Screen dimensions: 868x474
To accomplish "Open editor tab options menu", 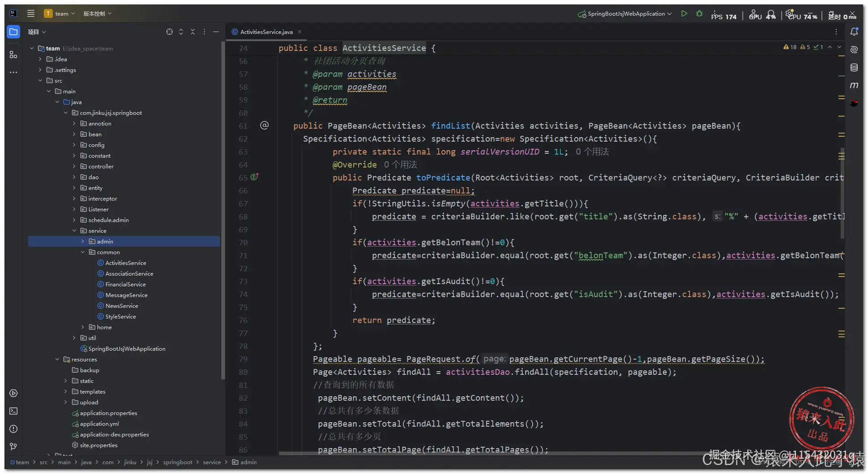I will (836, 32).
